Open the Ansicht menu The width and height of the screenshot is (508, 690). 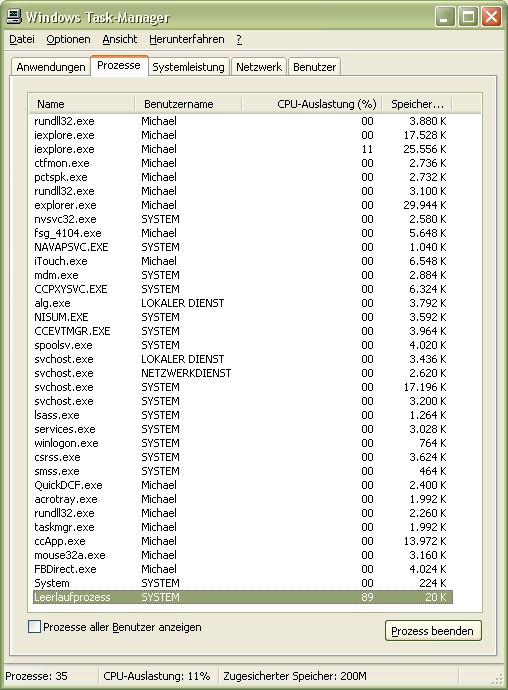coord(120,39)
